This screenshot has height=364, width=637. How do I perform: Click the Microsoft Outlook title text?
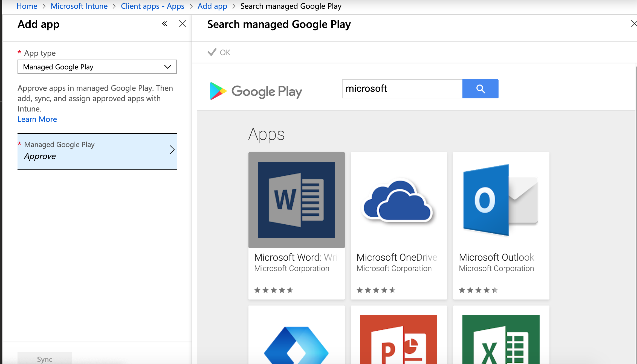[x=497, y=257]
